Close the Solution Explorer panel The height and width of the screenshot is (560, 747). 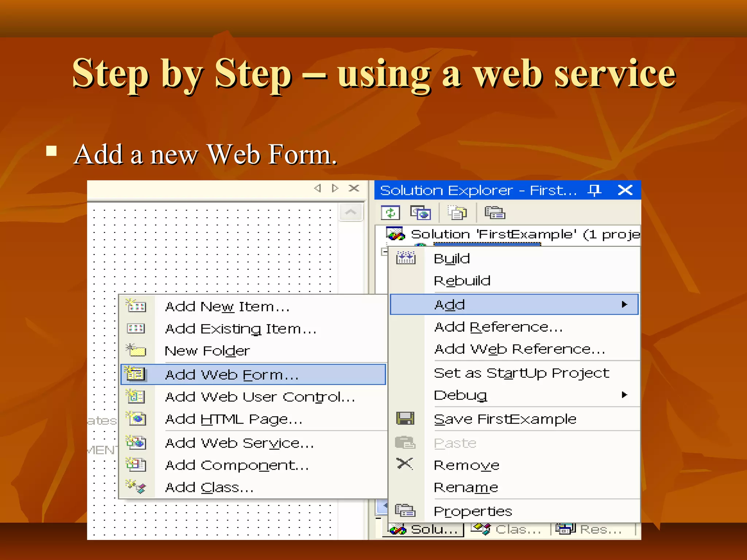tap(625, 190)
